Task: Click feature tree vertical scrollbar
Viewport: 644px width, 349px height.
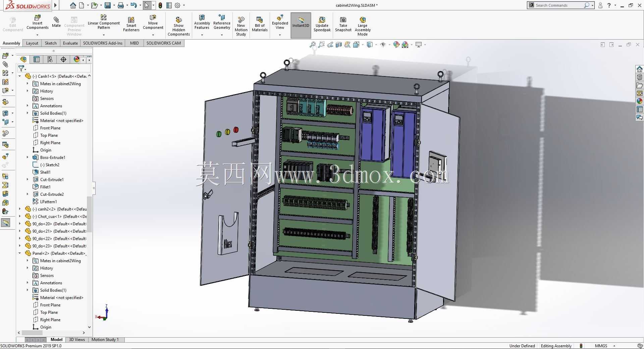Action: 89,215
